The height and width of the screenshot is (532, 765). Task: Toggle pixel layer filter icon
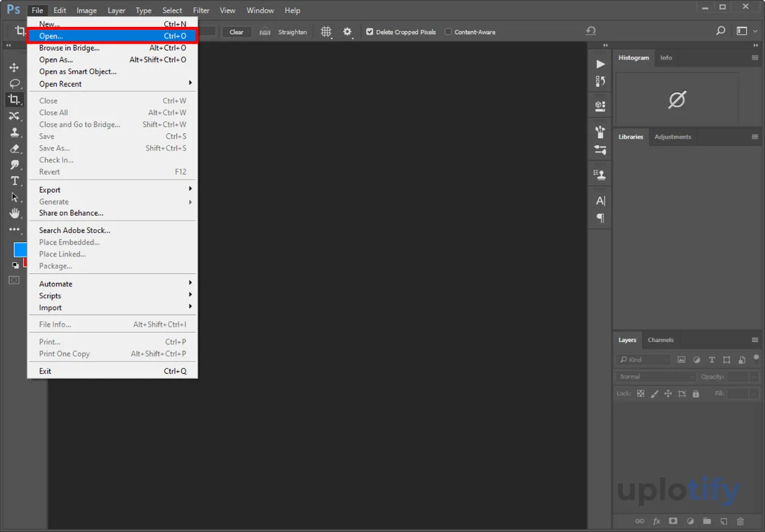tap(681, 360)
